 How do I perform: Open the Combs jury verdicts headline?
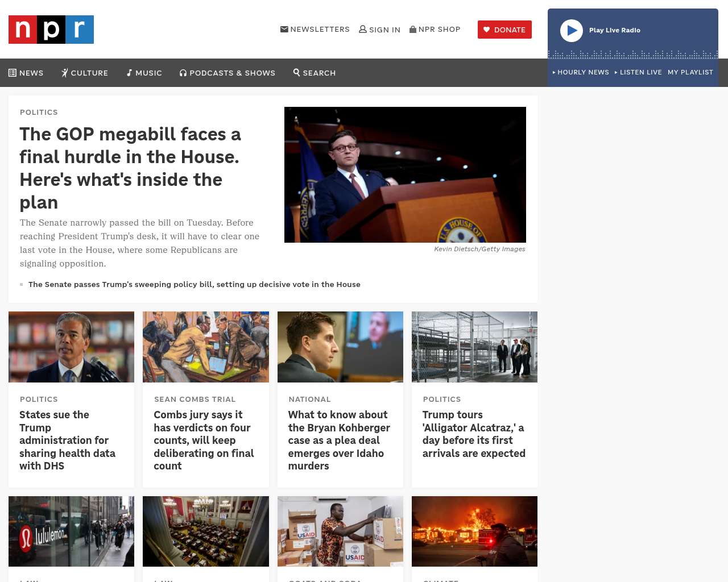pos(204,440)
